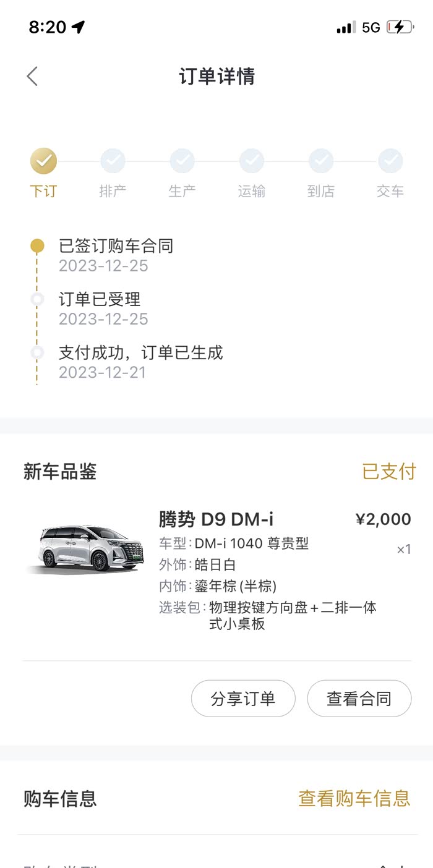
Task: Tap the battery charging icon
Action: tap(399, 27)
